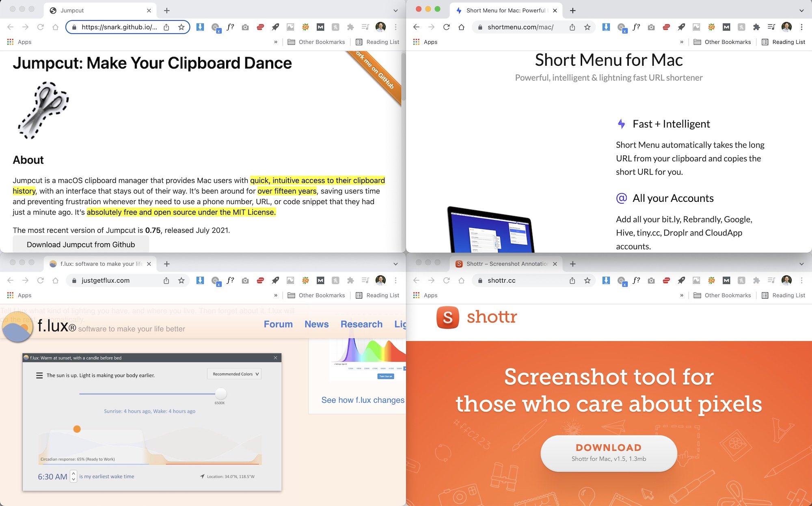
Task: Close the Shottr browser tab
Action: click(x=555, y=264)
